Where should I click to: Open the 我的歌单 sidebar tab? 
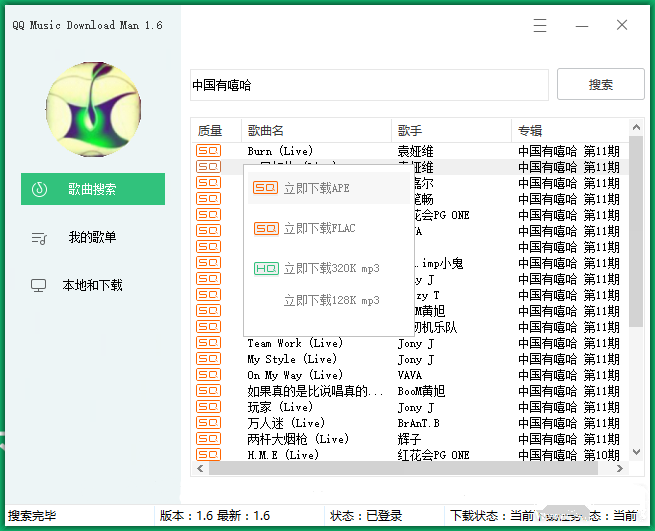[93, 237]
